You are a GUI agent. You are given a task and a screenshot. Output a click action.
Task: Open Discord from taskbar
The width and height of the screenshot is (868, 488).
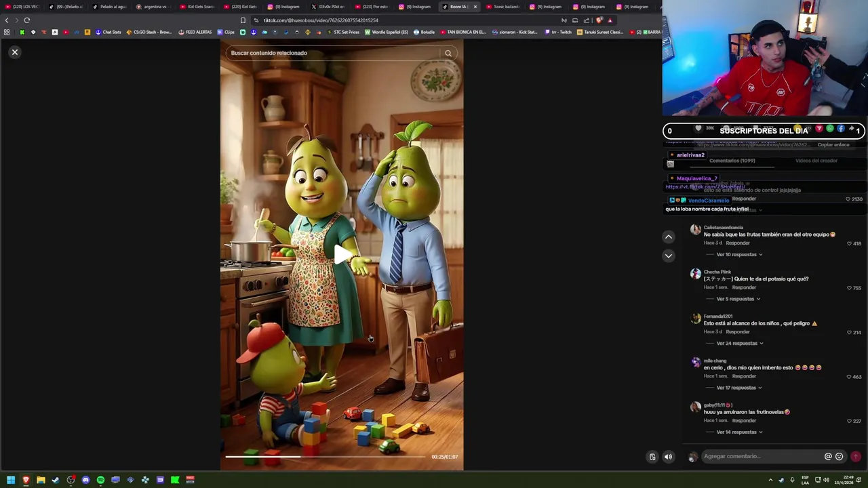click(x=85, y=480)
